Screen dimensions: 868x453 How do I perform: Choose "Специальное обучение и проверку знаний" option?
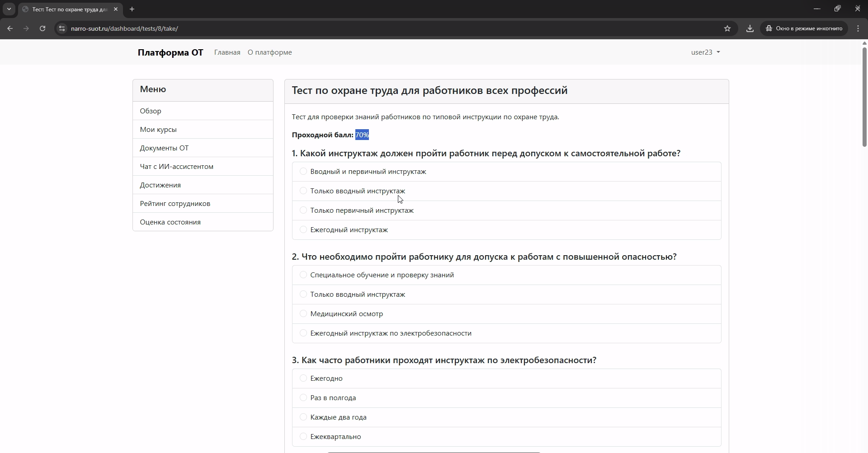tap(303, 275)
